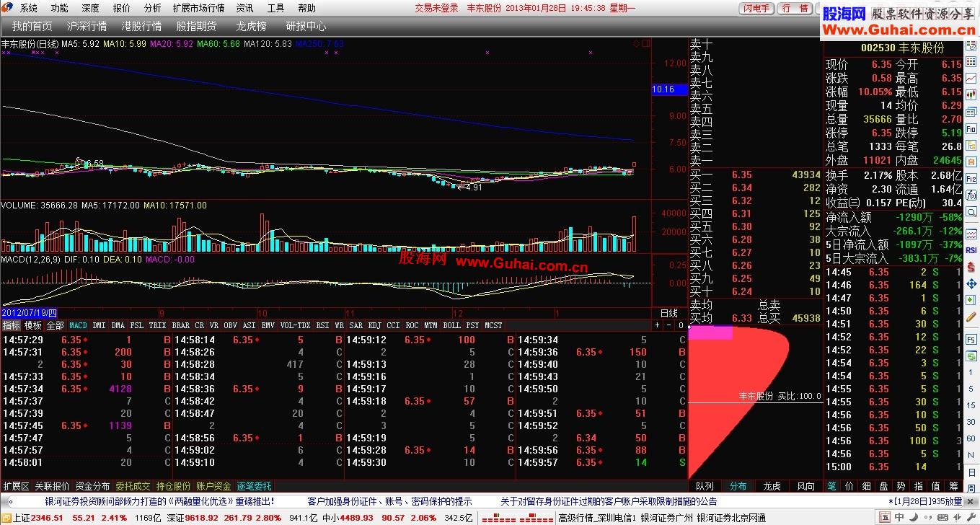
Task: Click the topmost checklist sidebar icon
Action: [971, 45]
